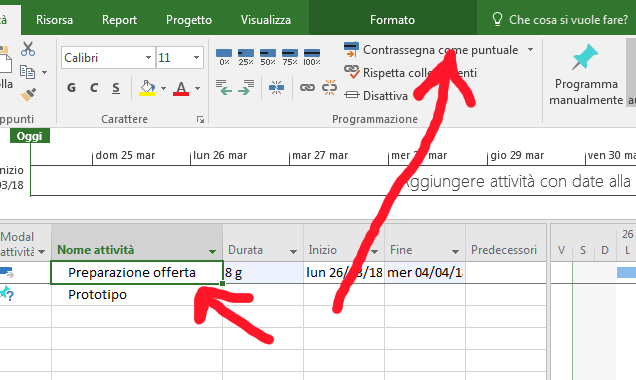Image resolution: width=636 pixels, height=380 pixels.
Task: Open the Progetto ribbon tab
Action: pos(189,20)
